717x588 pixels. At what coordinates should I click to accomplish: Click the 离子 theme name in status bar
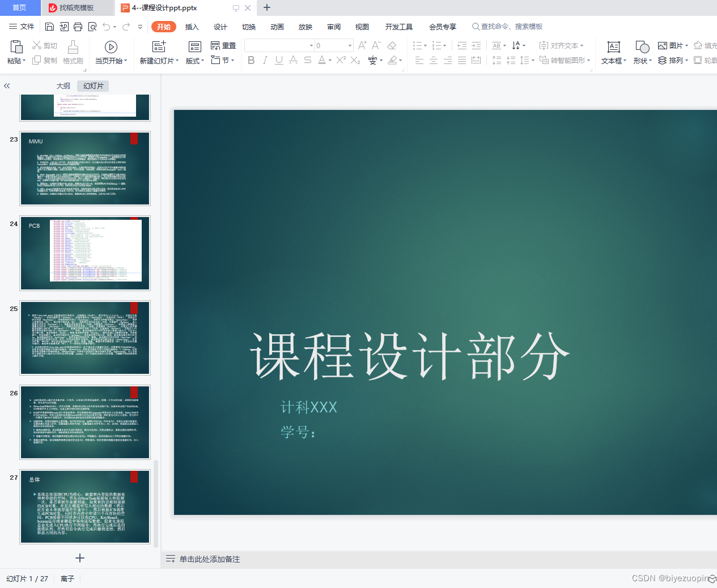click(x=67, y=578)
